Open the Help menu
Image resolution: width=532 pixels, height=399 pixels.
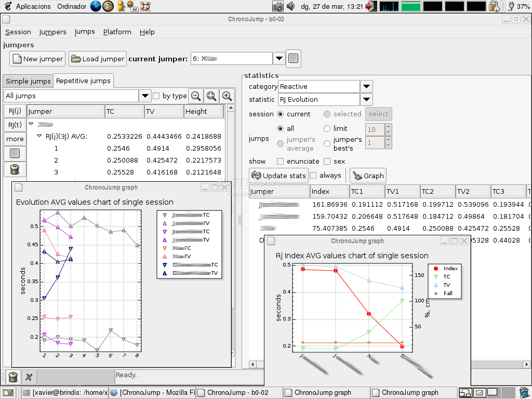point(147,32)
